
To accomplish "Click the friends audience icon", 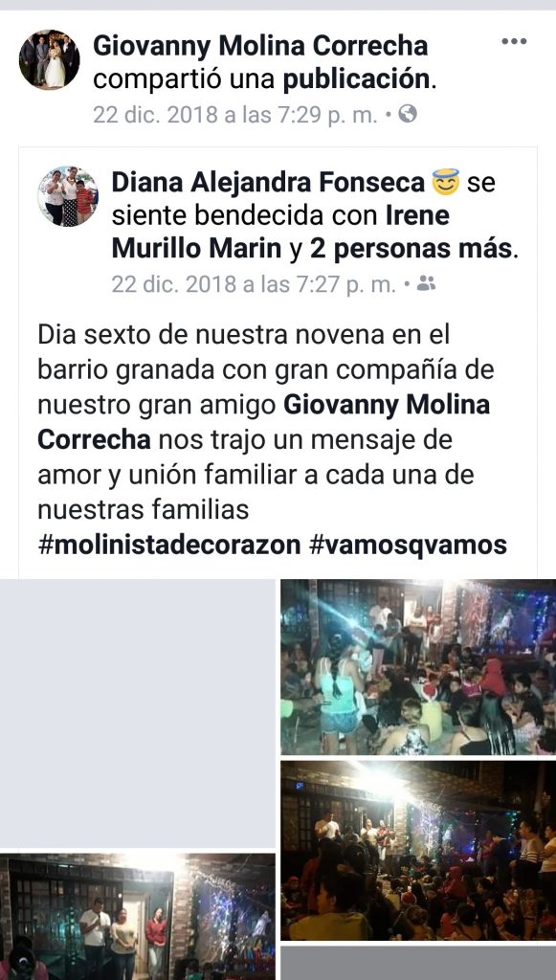I will [x=426, y=283].
